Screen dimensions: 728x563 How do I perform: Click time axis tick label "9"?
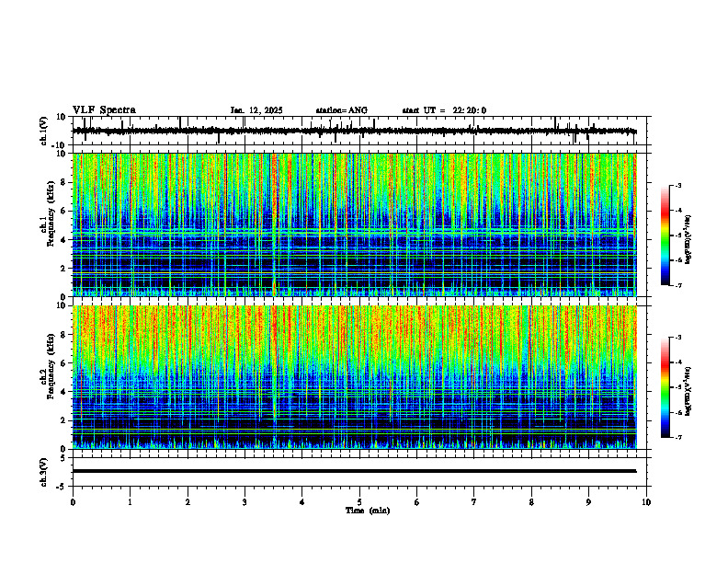click(588, 502)
